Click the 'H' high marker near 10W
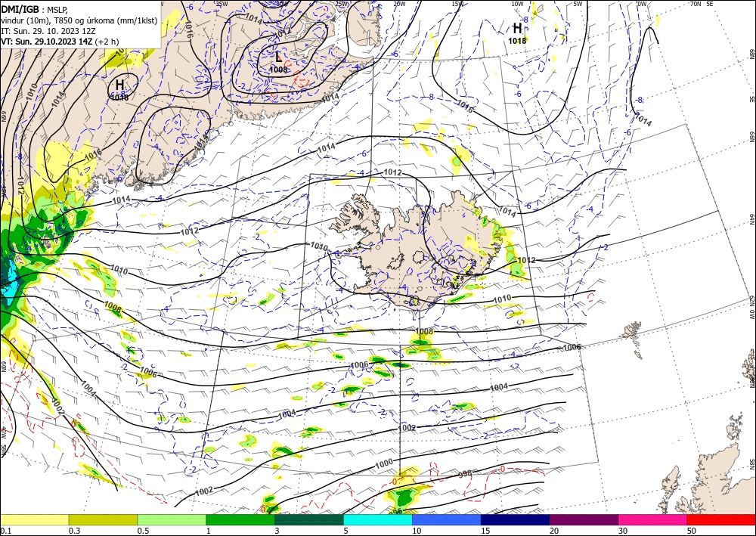The image size is (756, 536). pyautogui.click(x=517, y=29)
